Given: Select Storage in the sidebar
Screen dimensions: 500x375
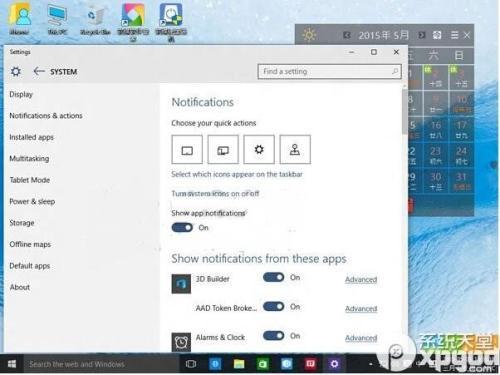Looking at the screenshot, I should [x=22, y=223].
